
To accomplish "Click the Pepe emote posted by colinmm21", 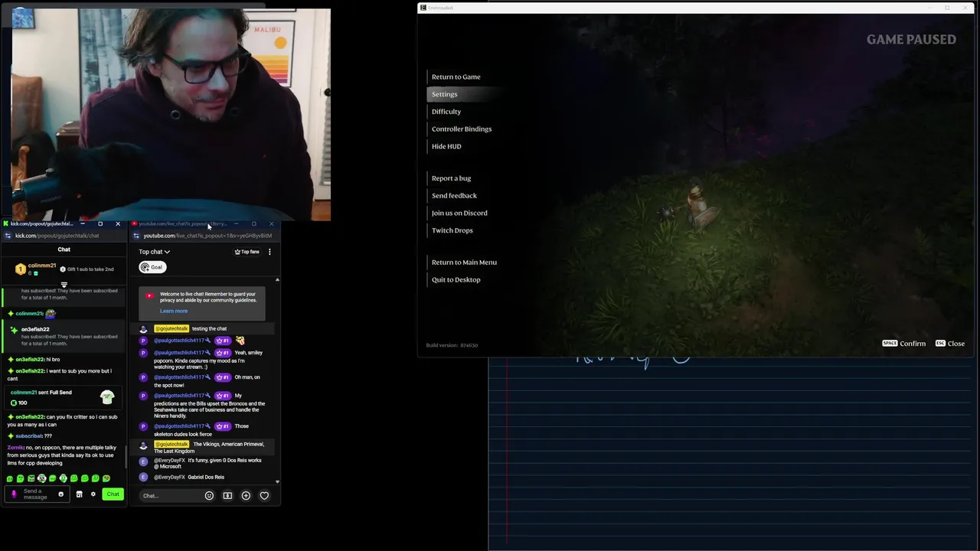I will (x=51, y=313).
